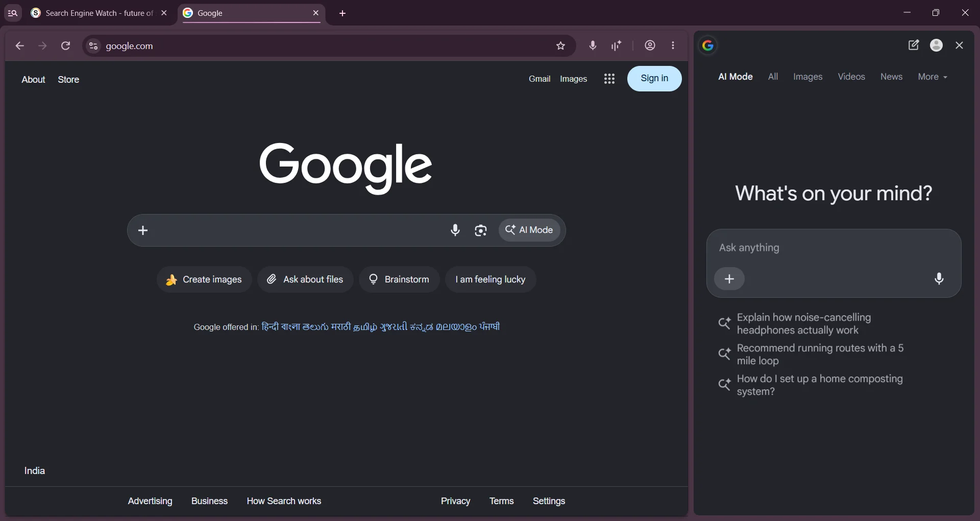Click the Sign in button
The height and width of the screenshot is (521, 980).
pyautogui.click(x=654, y=79)
